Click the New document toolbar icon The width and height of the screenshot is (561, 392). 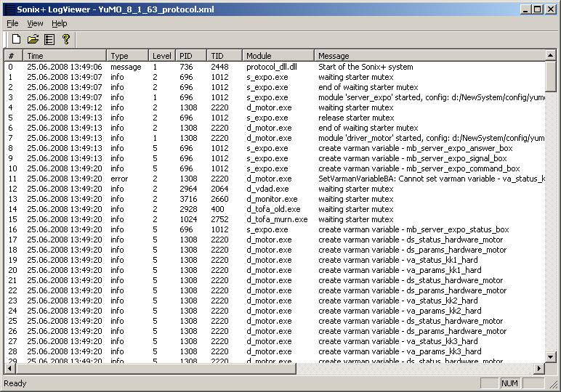[x=16, y=39]
